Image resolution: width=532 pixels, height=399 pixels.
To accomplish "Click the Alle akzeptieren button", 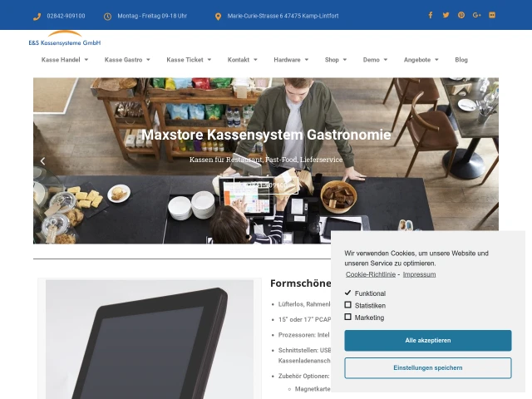I will pyautogui.click(x=428, y=340).
